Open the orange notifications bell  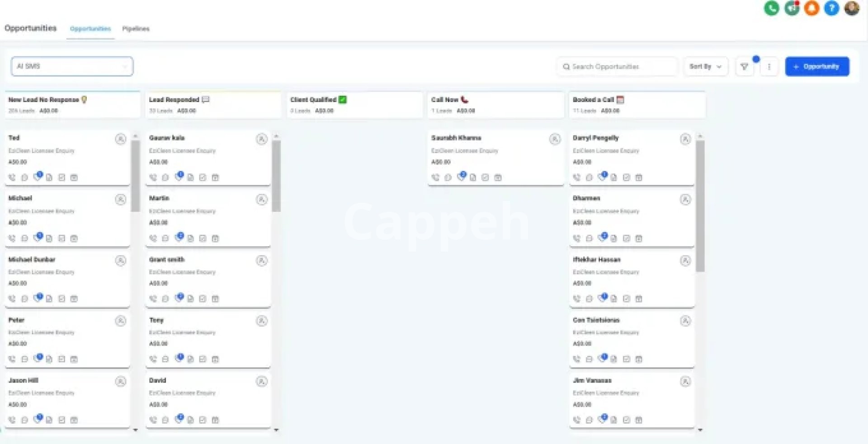coord(811,8)
